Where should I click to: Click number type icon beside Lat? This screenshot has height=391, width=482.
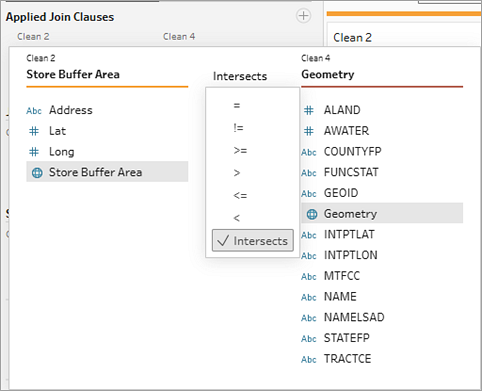34,131
